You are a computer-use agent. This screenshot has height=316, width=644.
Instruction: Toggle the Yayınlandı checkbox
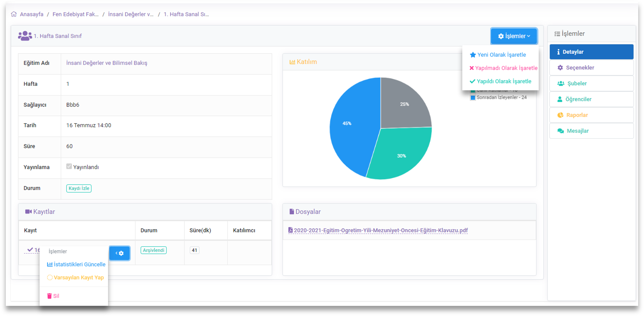69,166
